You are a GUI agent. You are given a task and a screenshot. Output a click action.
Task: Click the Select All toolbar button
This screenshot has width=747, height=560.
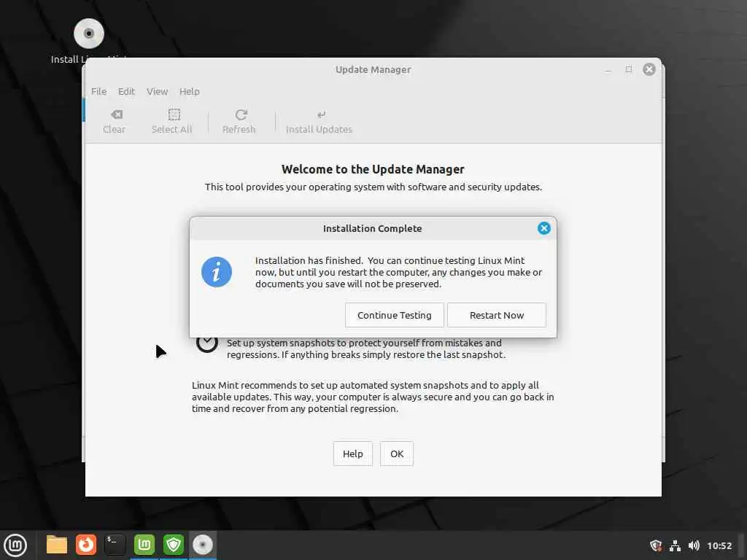[171, 122]
